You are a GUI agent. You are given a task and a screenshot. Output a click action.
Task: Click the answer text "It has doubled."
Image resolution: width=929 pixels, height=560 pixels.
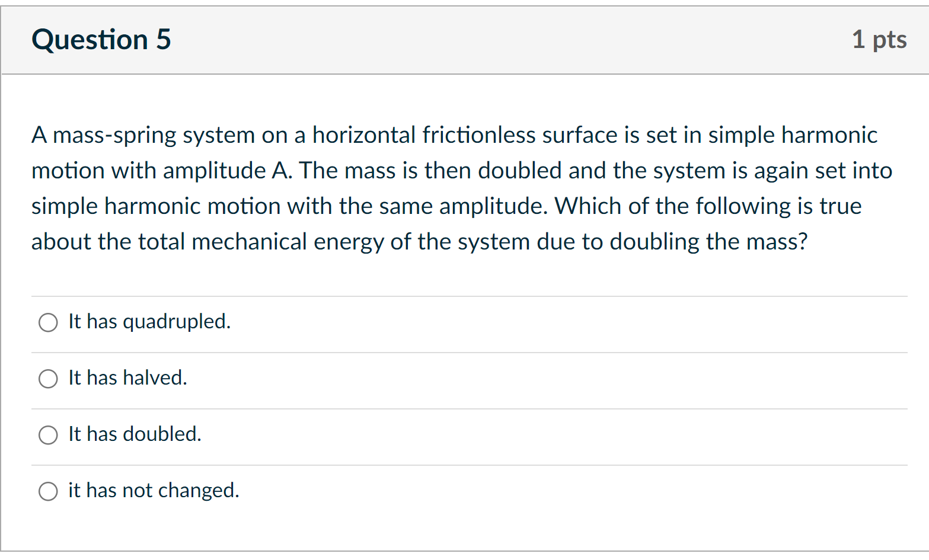[x=135, y=434]
